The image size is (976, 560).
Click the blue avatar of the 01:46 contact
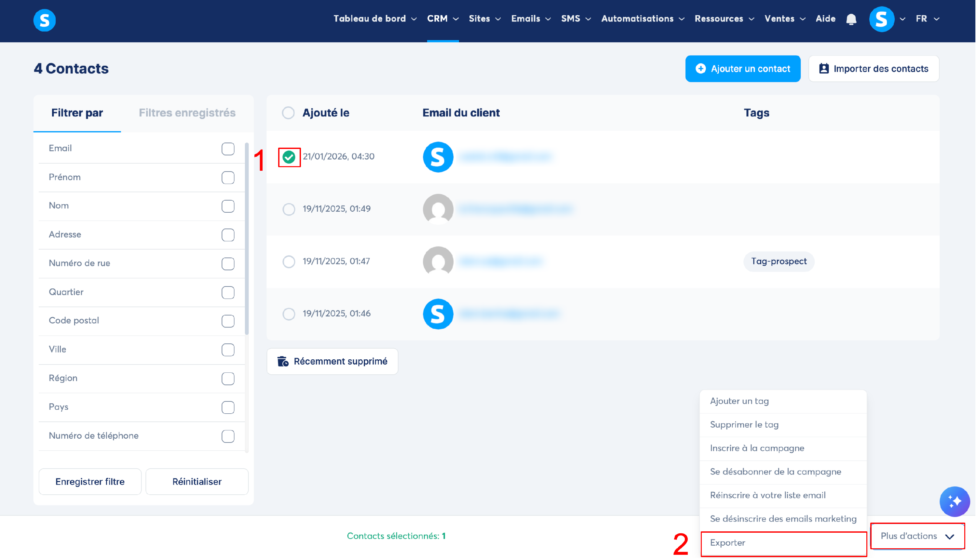pyautogui.click(x=438, y=314)
